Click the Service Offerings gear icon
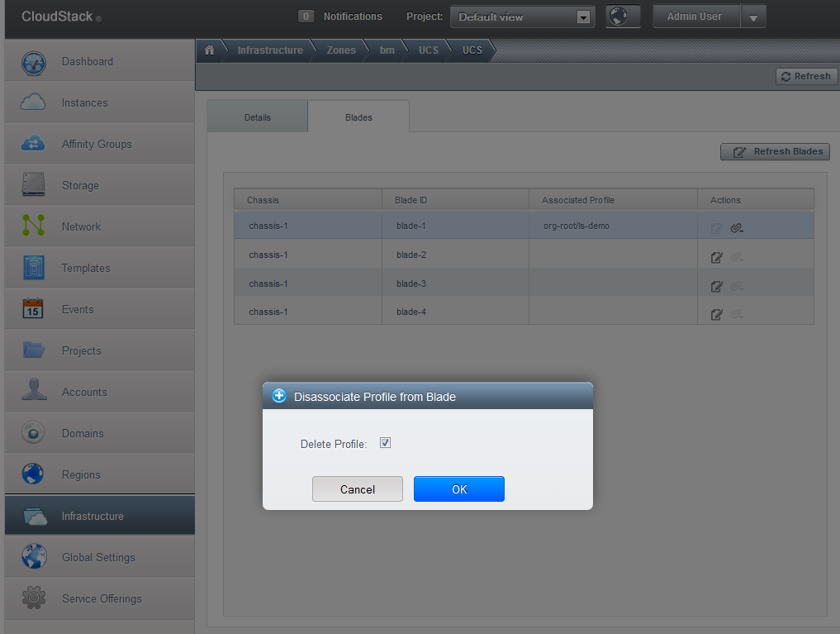840x634 pixels. [x=34, y=598]
